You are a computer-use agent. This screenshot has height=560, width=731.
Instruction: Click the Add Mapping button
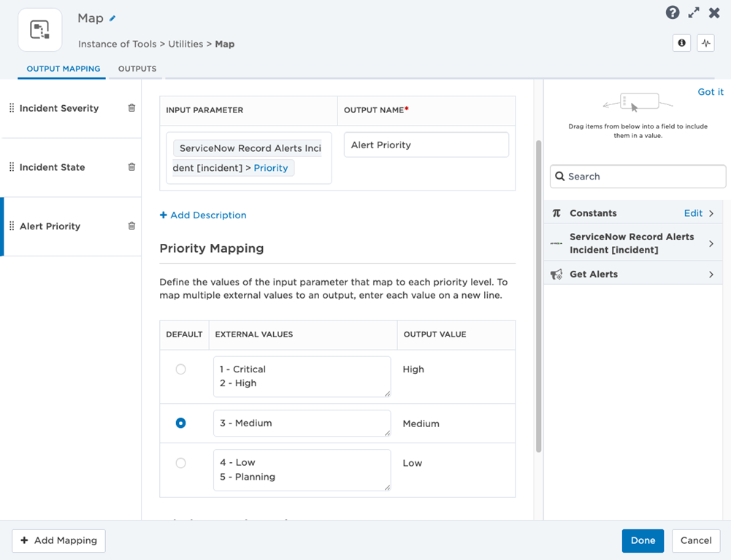point(58,540)
